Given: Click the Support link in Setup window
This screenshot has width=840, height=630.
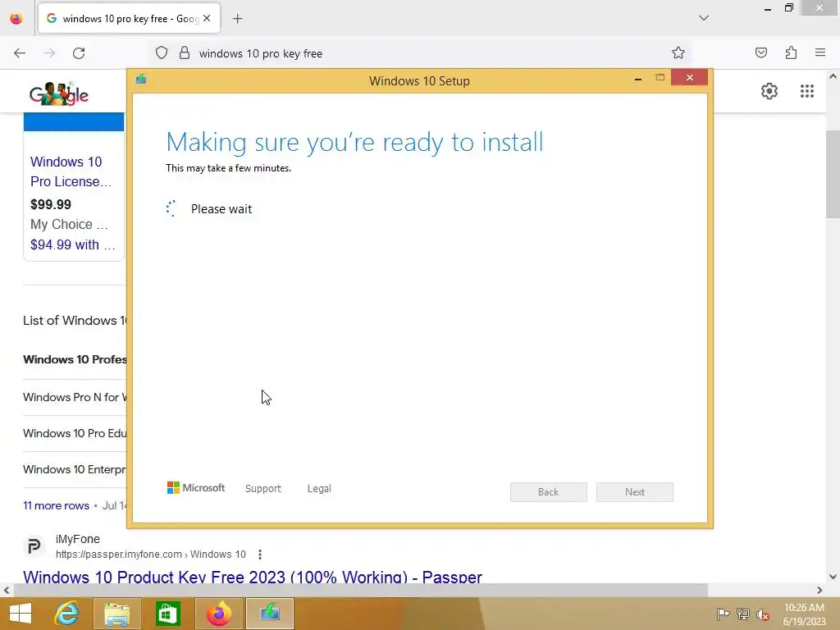Looking at the screenshot, I should (x=263, y=489).
